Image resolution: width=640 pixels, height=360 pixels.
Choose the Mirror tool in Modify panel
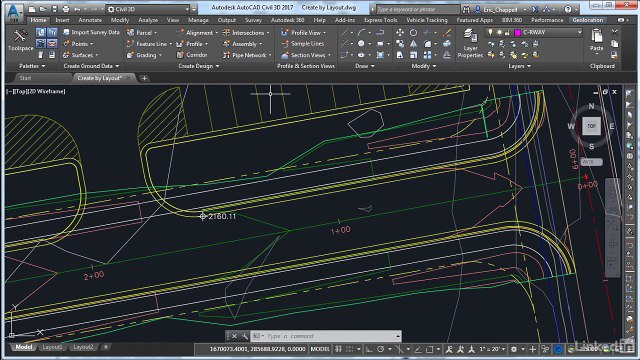(413, 44)
